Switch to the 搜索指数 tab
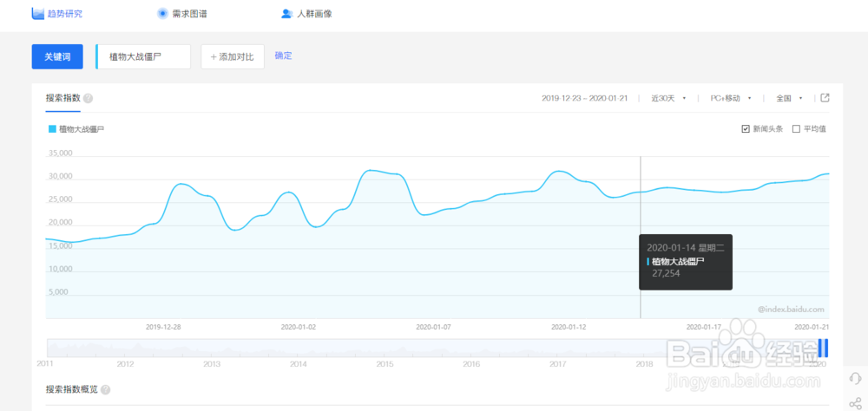This screenshot has height=411, width=868. [x=63, y=98]
